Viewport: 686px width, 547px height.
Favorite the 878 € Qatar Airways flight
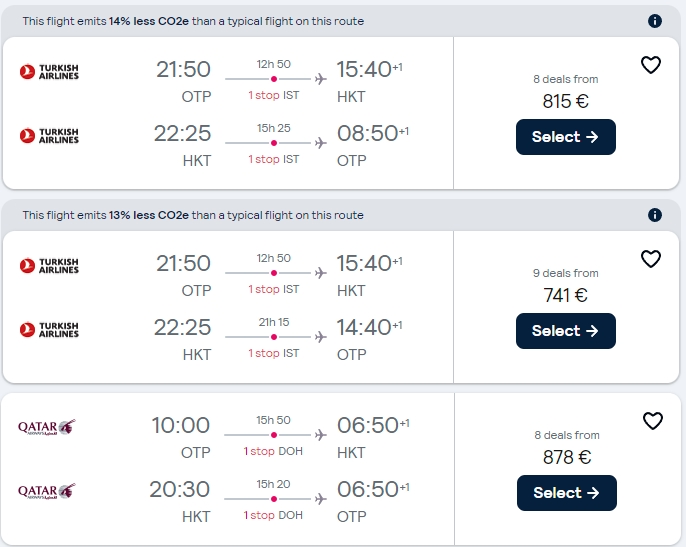(x=652, y=421)
